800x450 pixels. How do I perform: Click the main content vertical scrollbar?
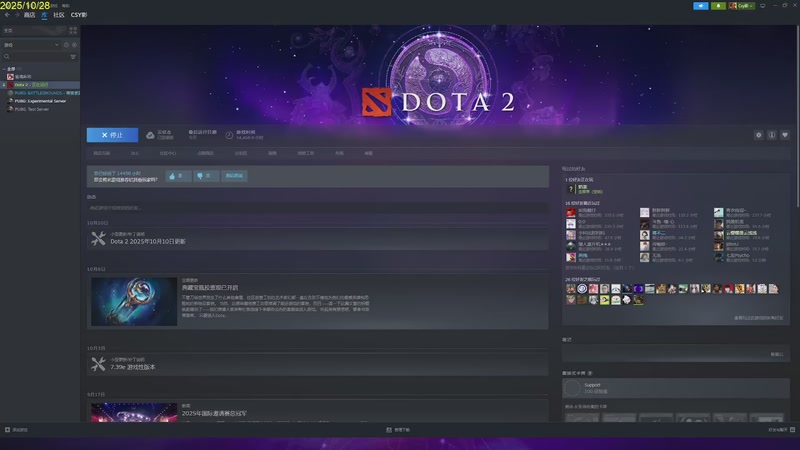797,117
